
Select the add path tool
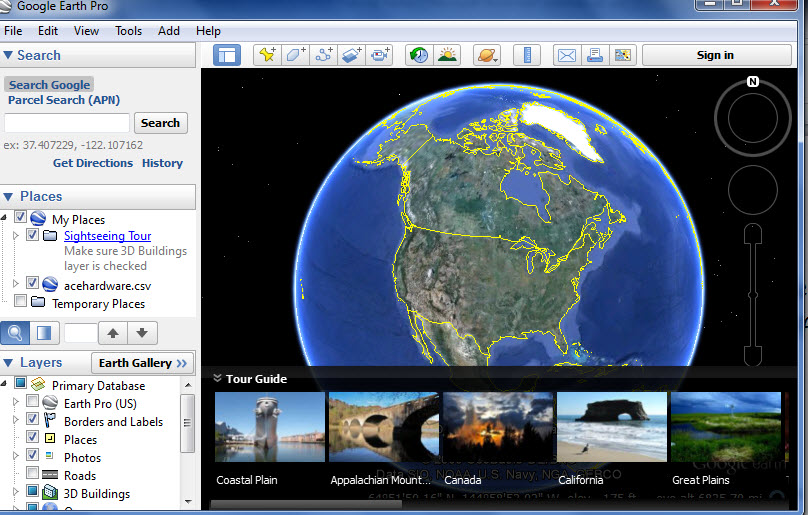pos(324,55)
